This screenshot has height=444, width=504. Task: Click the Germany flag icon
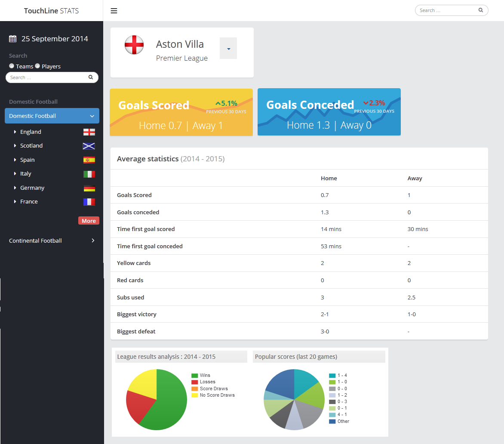(89, 188)
